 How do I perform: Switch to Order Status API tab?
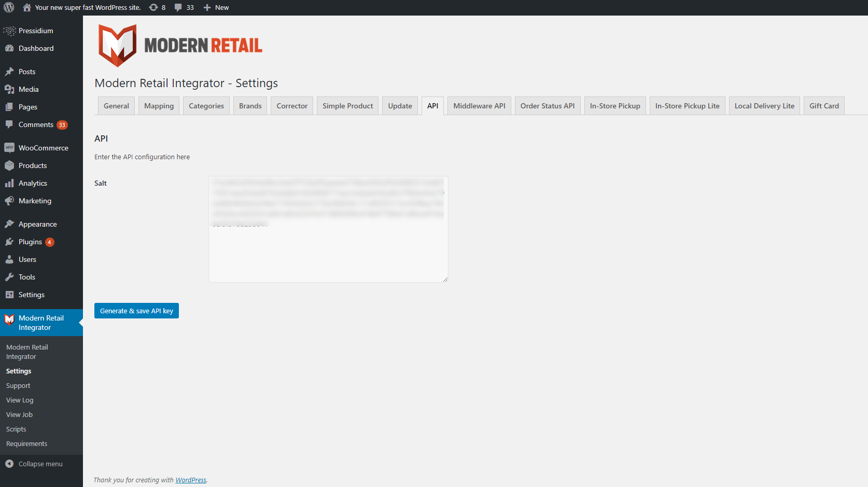tap(548, 106)
